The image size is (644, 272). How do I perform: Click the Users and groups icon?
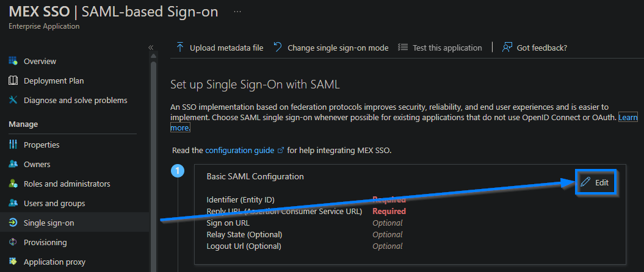13,203
